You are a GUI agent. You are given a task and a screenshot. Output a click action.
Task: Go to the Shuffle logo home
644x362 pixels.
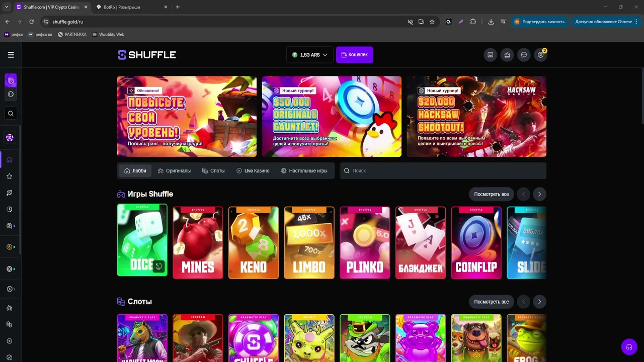147,55
